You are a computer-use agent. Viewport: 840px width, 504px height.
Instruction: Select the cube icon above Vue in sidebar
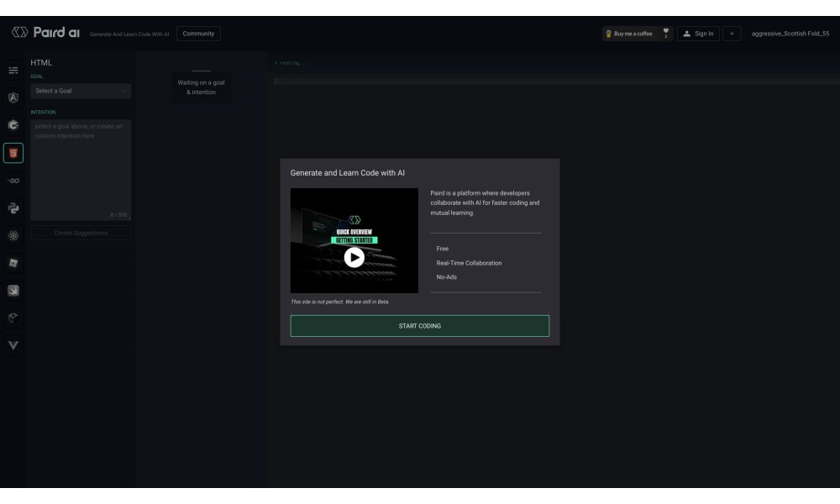coord(13,318)
